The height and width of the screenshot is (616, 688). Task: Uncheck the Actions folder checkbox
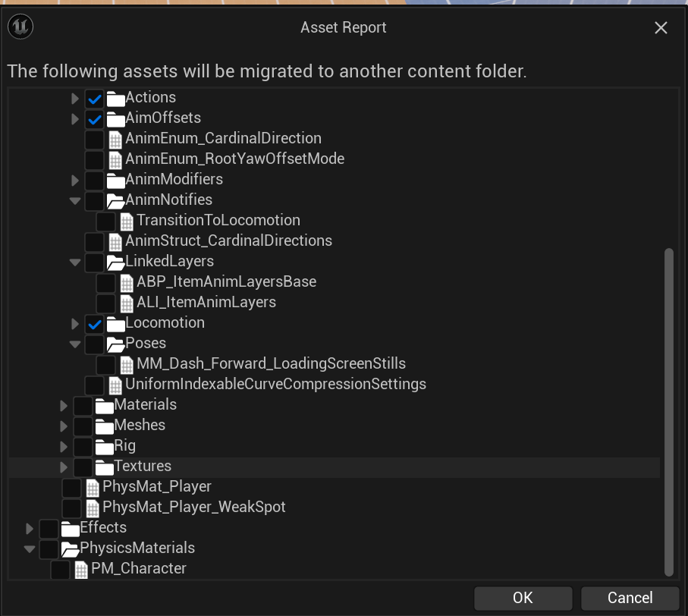tap(94, 99)
